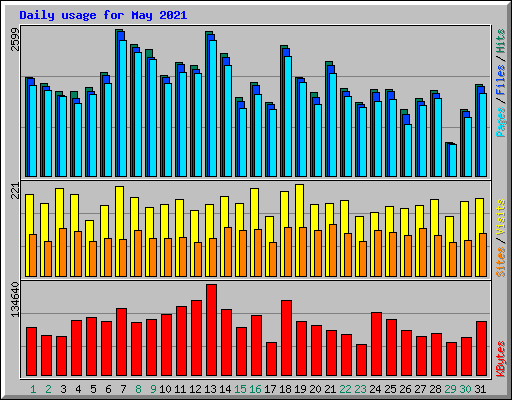Click day label 31 on the x-axis

pyautogui.click(x=480, y=389)
